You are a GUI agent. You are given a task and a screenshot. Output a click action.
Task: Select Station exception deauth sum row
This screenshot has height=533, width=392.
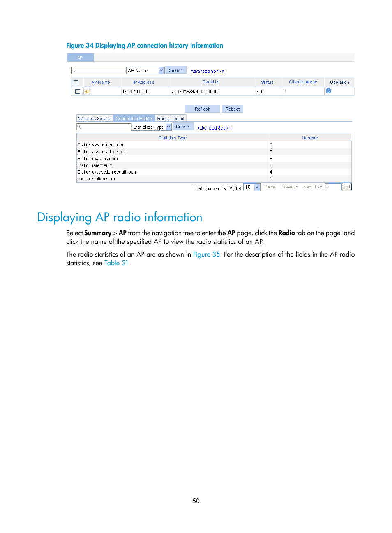pos(214,172)
